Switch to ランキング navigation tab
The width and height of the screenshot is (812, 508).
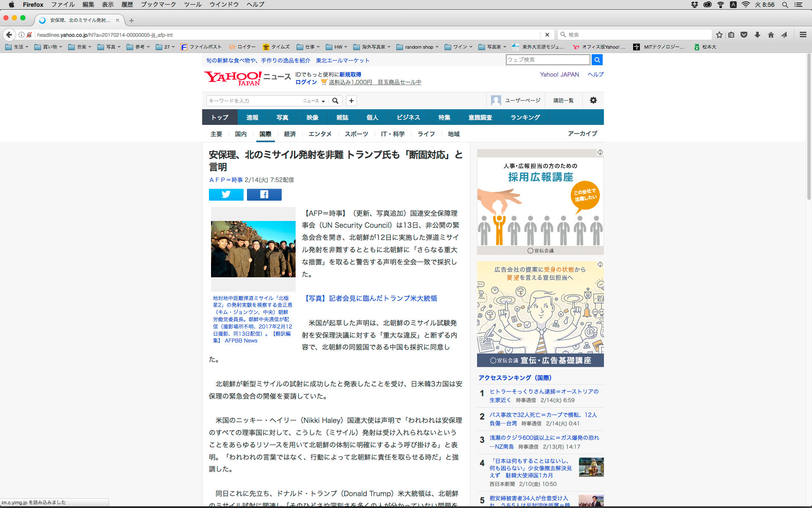coord(525,117)
